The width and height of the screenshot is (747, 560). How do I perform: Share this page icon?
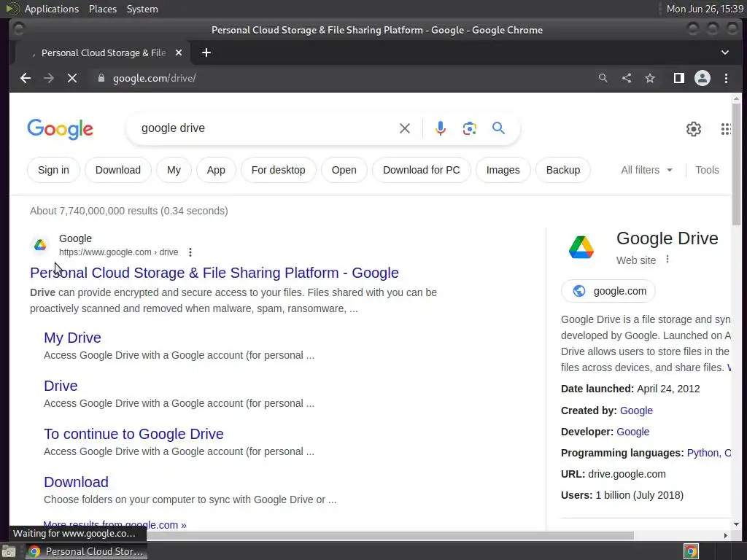[627, 78]
